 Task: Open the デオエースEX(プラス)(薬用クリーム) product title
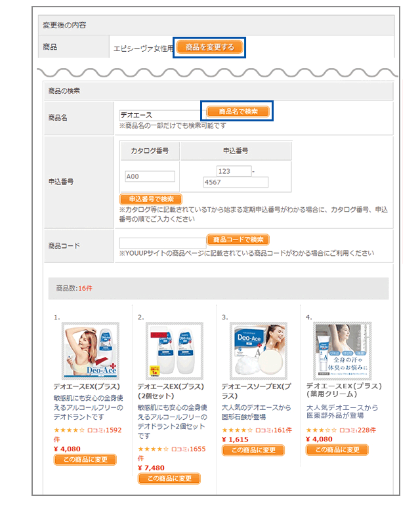344,390
